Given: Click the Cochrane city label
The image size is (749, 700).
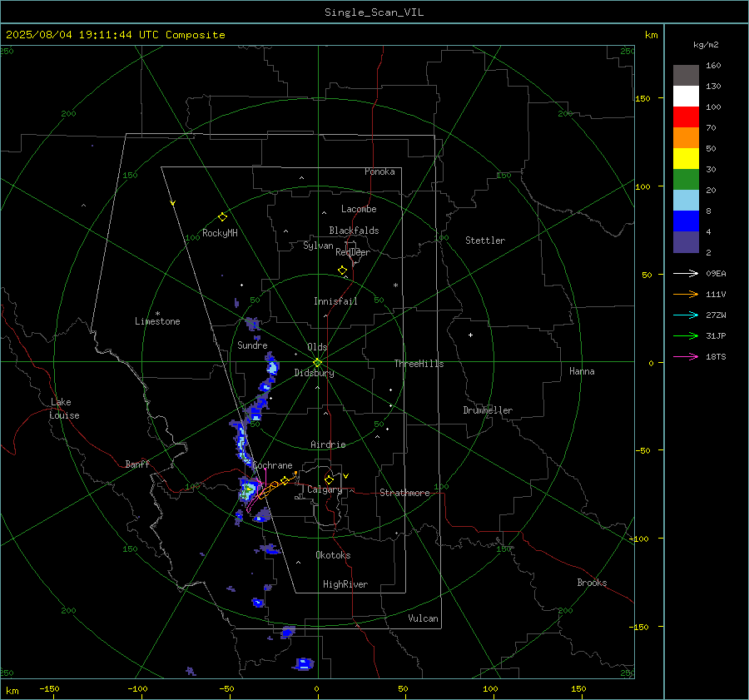Looking at the screenshot, I should pos(272,465).
